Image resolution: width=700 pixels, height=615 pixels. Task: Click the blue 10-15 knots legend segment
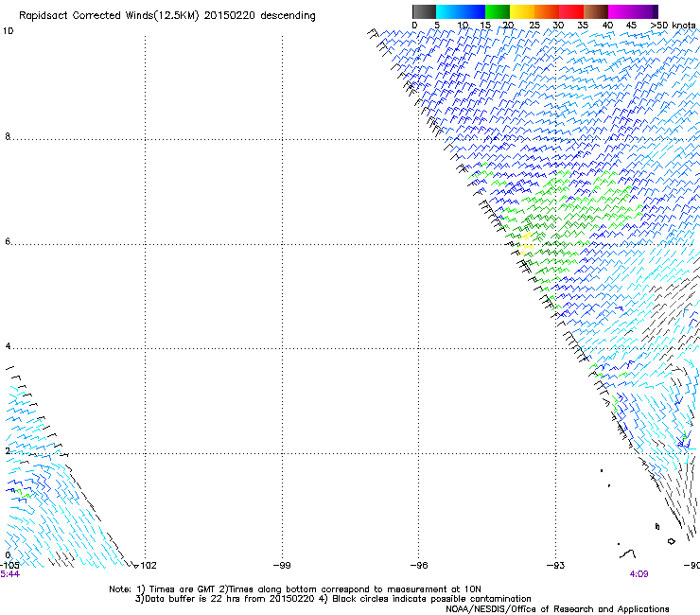click(473, 11)
